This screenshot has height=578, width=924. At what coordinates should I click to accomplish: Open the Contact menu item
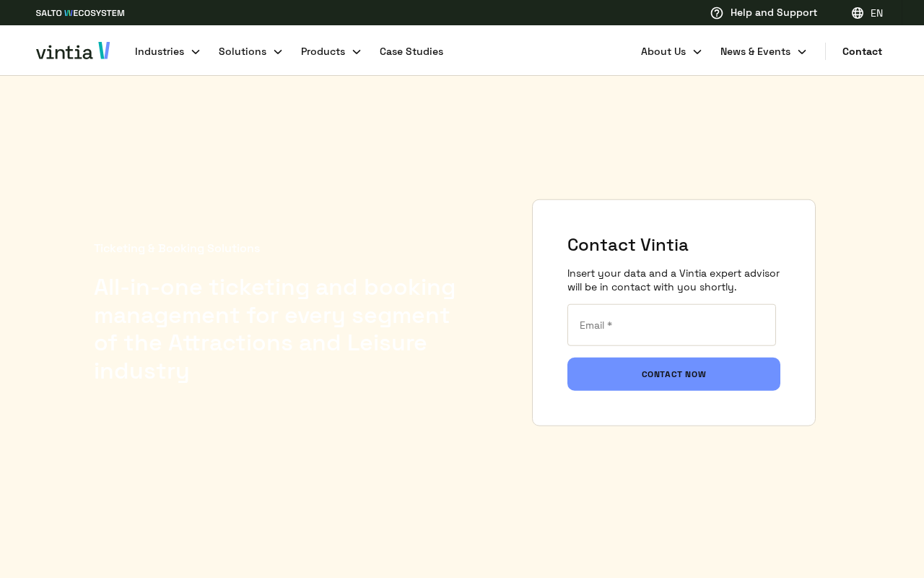[862, 52]
